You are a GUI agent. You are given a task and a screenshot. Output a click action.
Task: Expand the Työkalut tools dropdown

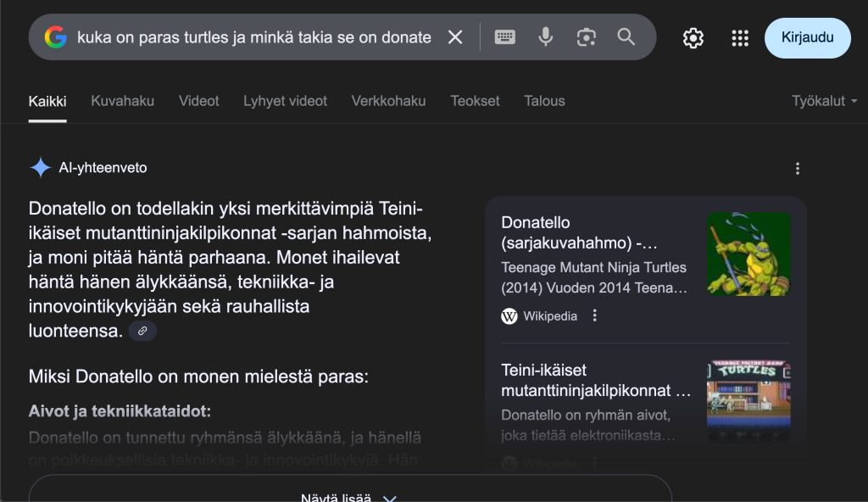(824, 101)
